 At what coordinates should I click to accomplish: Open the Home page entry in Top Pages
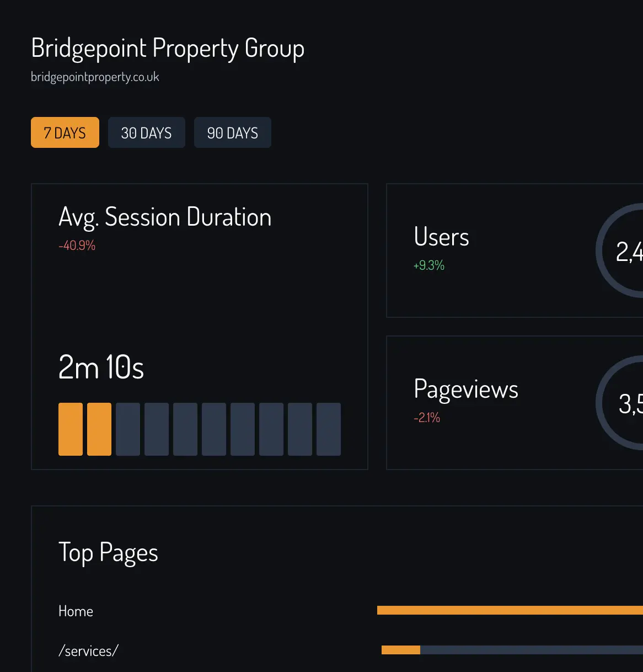(x=76, y=611)
